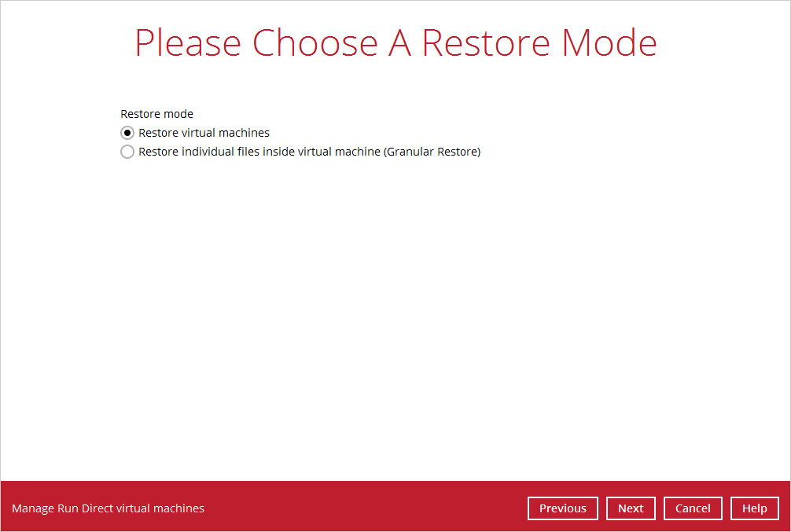Viewport: 791px width, 532px height.
Task: Choose the Granular Restore radio button
Action: point(127,152)
